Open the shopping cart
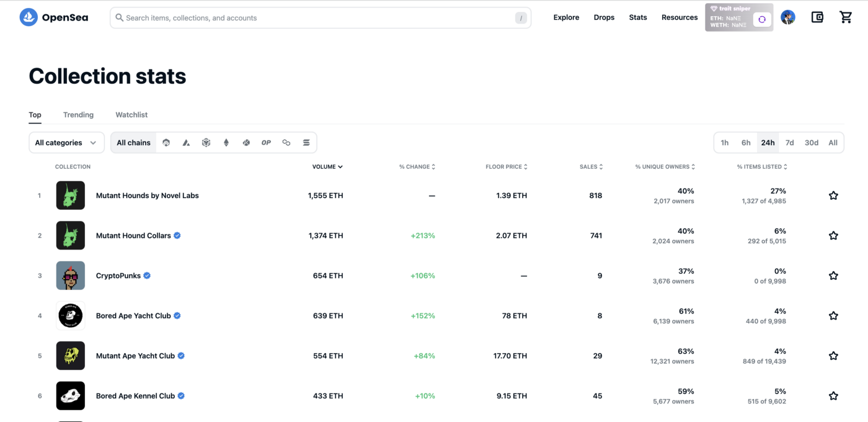This screenshot has width=868, height=422. tap(846, 17)
